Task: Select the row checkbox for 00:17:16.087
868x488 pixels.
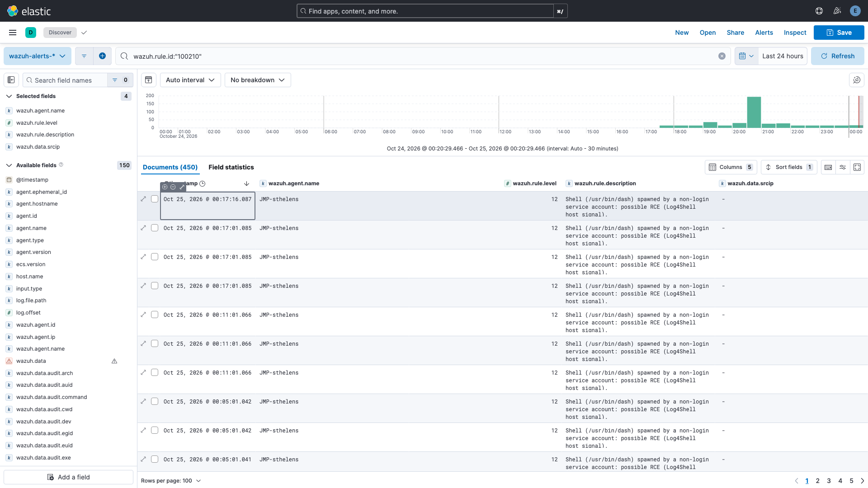Action: click(x=155, y=199)
